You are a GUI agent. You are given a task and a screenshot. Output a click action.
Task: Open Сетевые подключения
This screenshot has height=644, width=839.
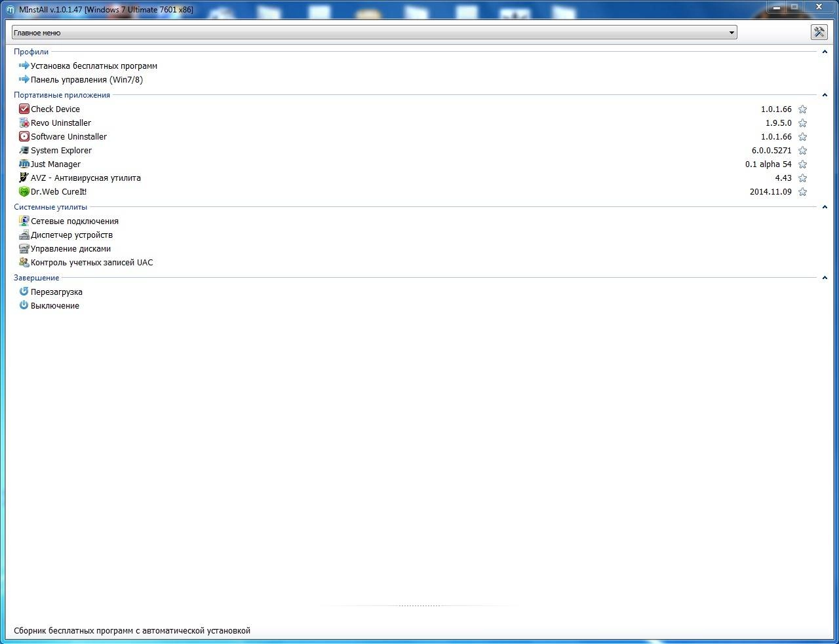[x=75, y=221]
